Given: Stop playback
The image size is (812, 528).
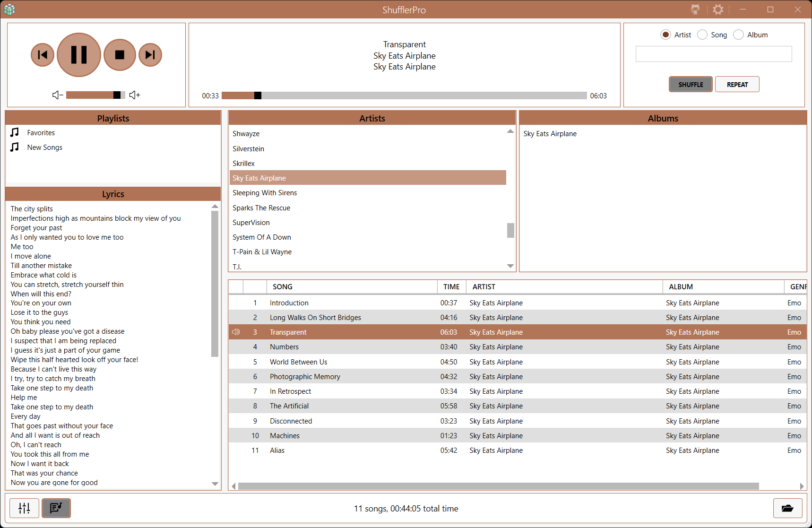Looking at the screenshot, I should point(120,55).
